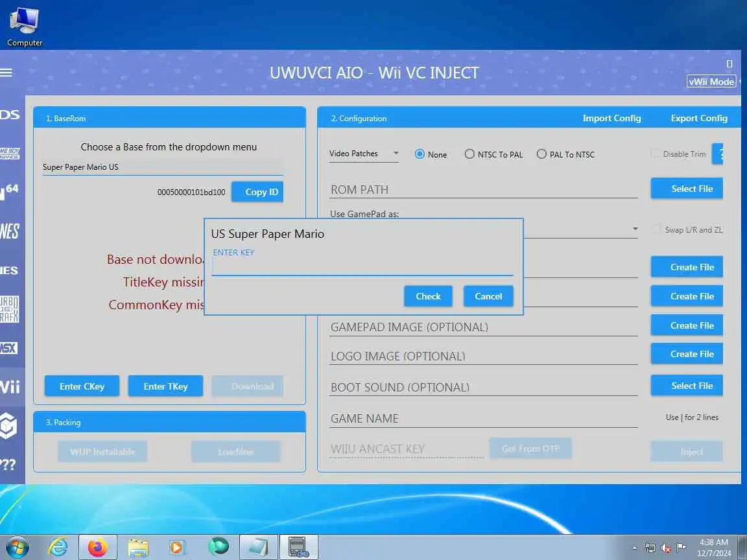This screenshot has width=747, height=560.
Task: Select the Wii console sidebar icon
Action: (x=10, y=386)
